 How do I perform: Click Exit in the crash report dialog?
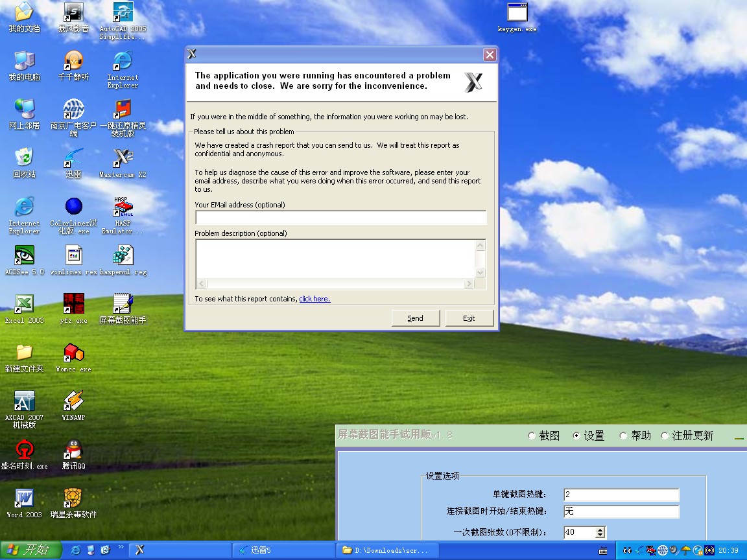pos(469,318)
